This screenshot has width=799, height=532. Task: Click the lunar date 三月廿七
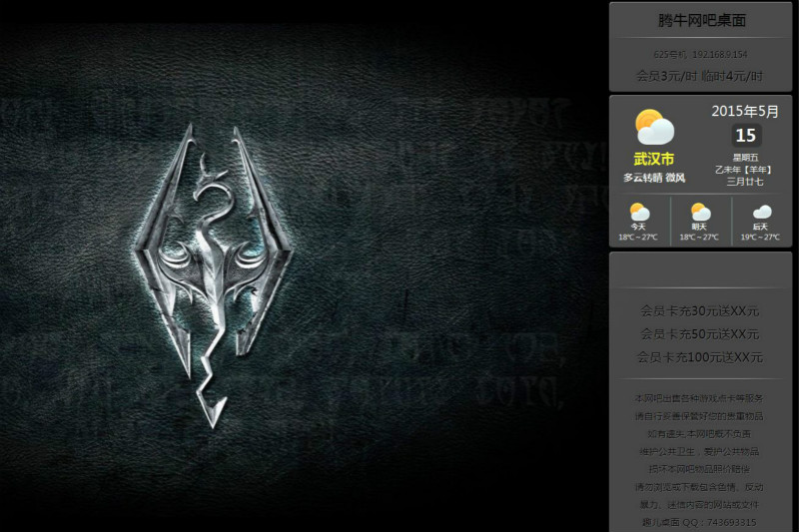pos(745,181)
